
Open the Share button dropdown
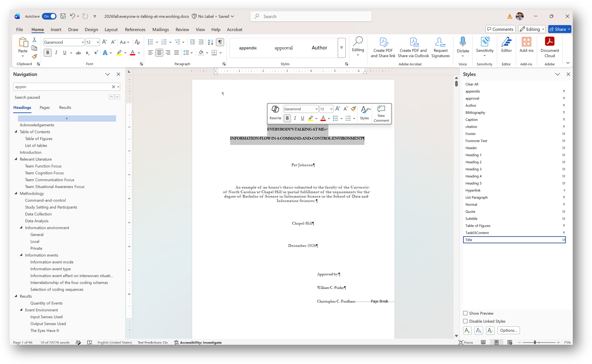pyautogui.click(x=569, y=29)
